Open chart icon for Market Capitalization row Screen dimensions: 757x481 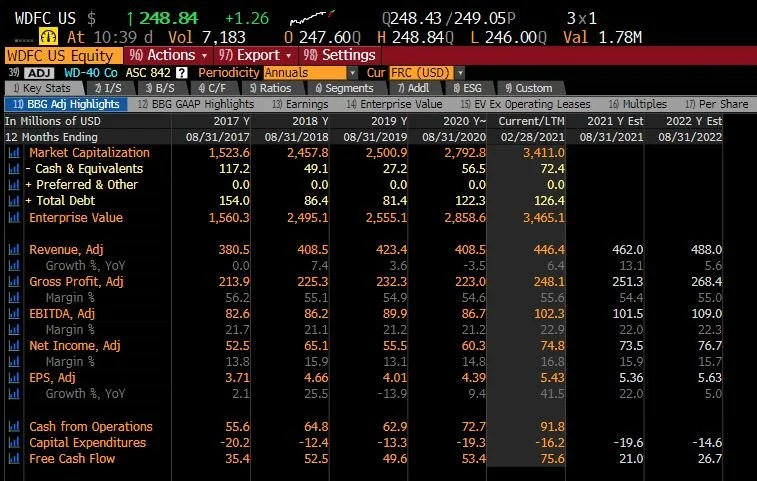(14, 153)
